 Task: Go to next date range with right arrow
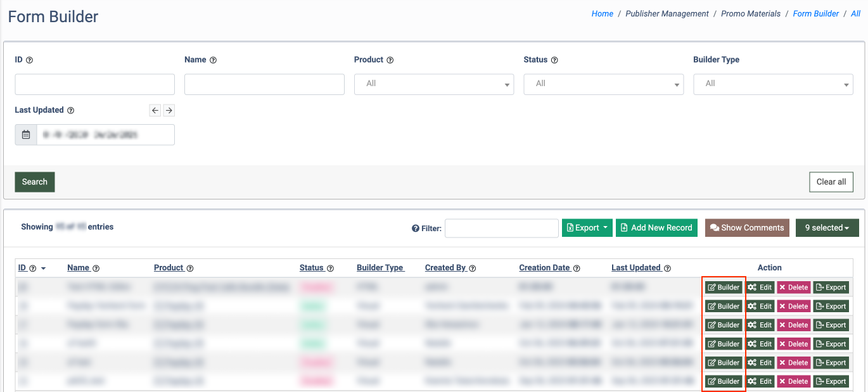pos(169,110)
